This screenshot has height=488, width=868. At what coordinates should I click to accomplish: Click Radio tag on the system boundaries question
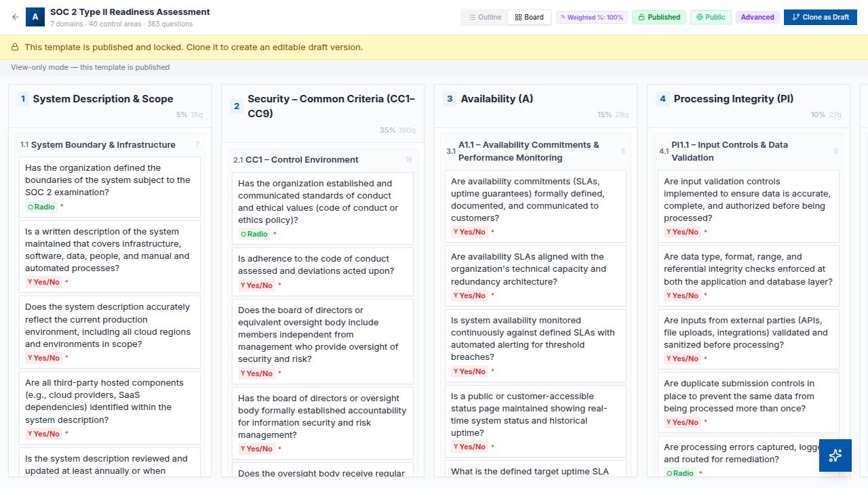click(41, 207)
